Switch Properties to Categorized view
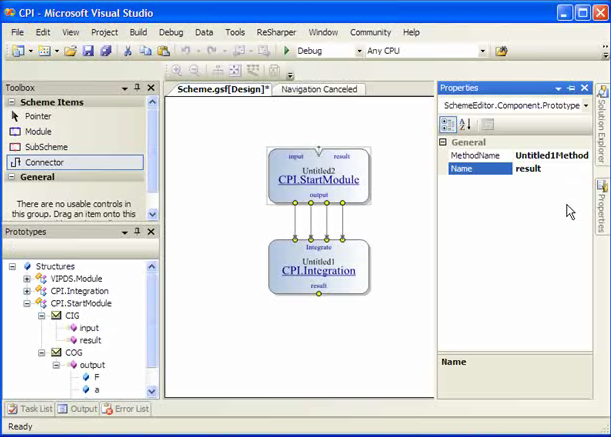 click(x=448, y=124)
